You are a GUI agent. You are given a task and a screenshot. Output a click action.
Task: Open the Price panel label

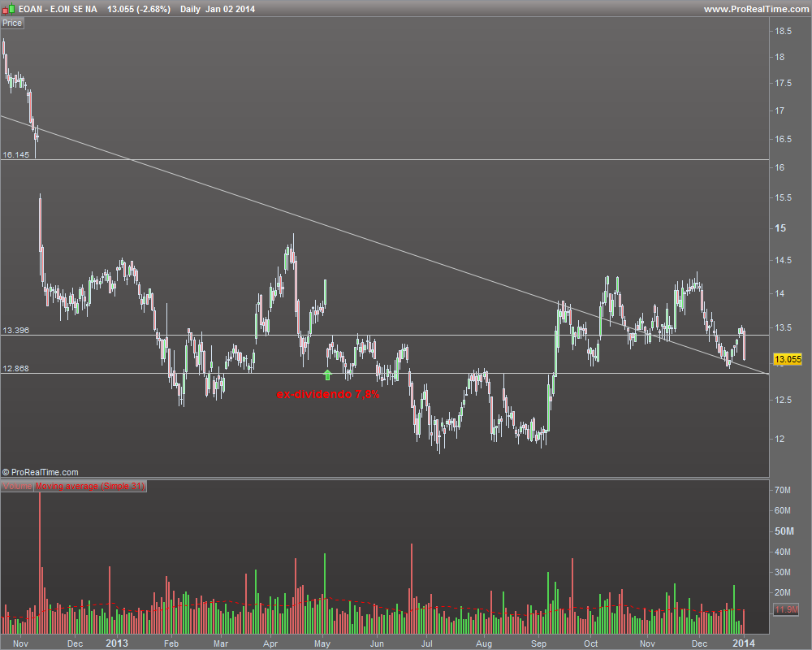click(12, 24)
